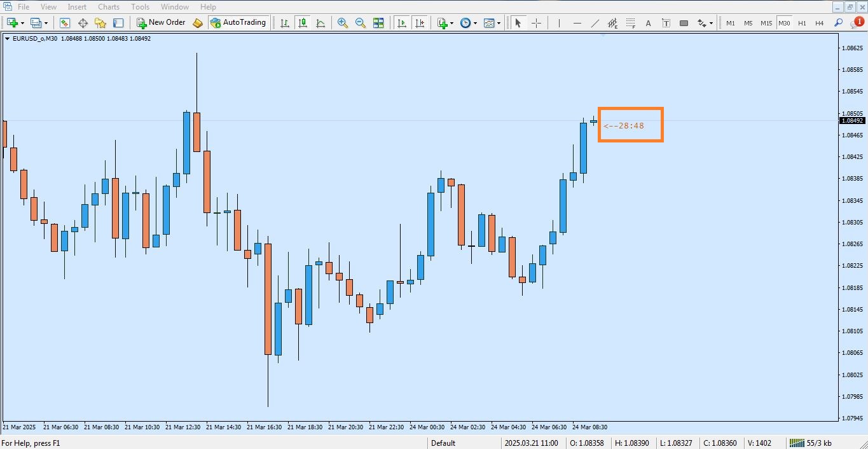Select the text label 'A' tool
868x449 pixels.
point(648,23)
